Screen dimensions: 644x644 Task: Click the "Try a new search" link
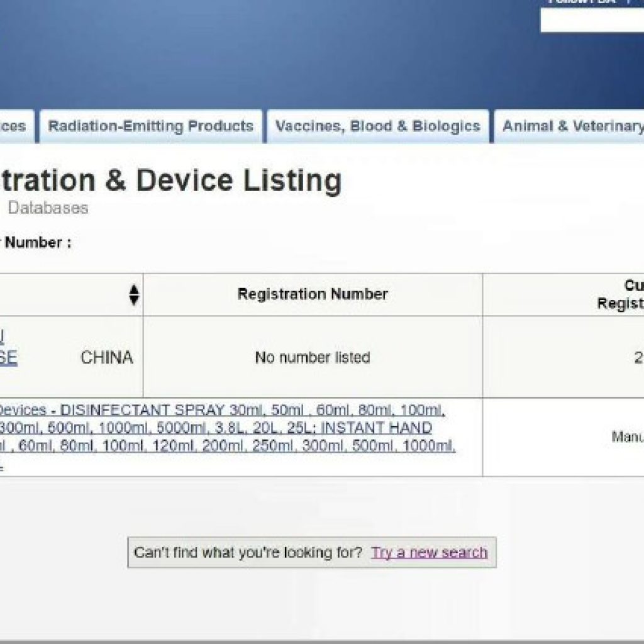click(429, 553)
